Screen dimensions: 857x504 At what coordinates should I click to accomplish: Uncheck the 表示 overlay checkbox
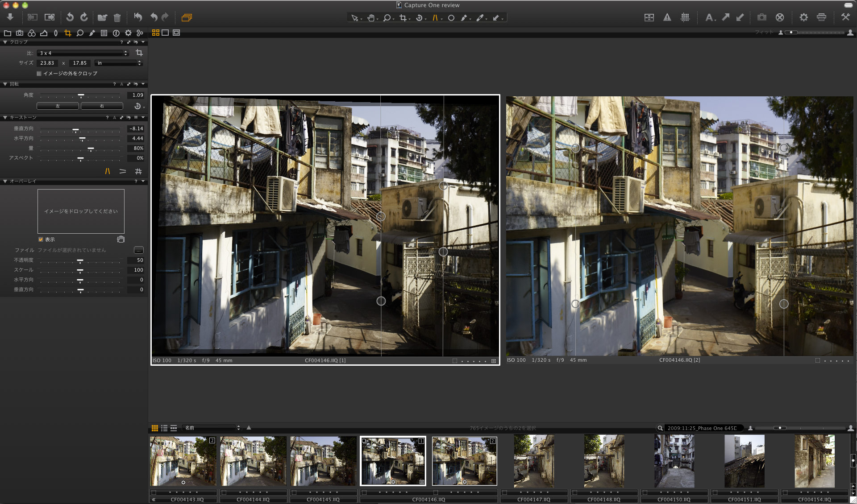(41, 240)
